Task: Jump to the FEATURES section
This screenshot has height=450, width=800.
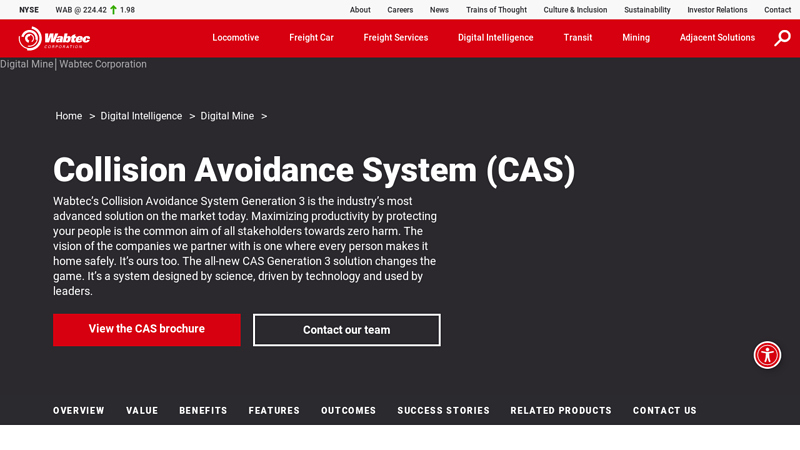Action: pos(274,411)
